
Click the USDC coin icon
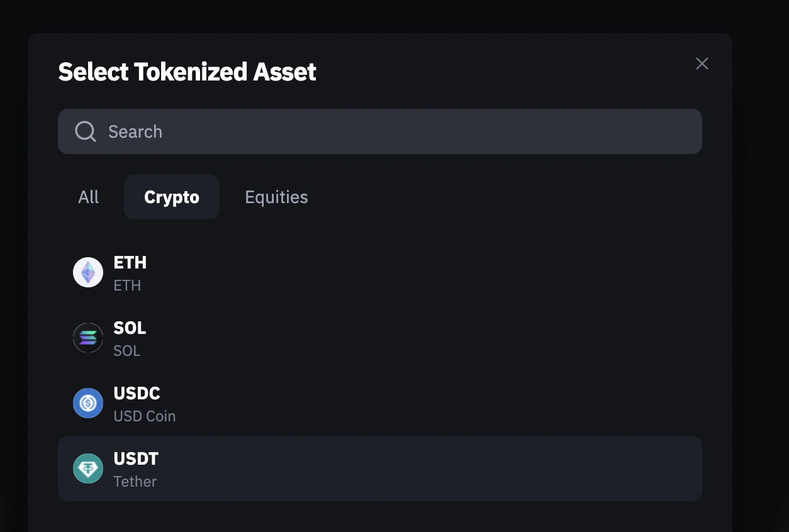[88, 403]
